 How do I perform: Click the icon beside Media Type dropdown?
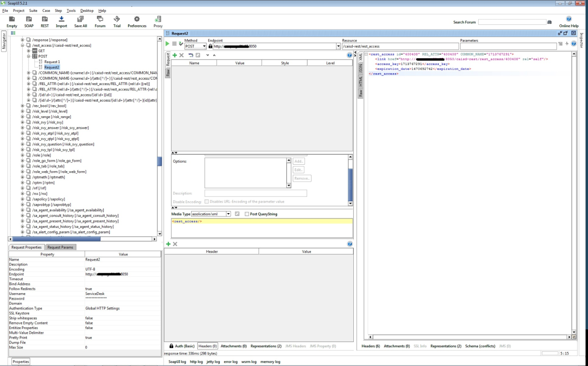[237, 214]
